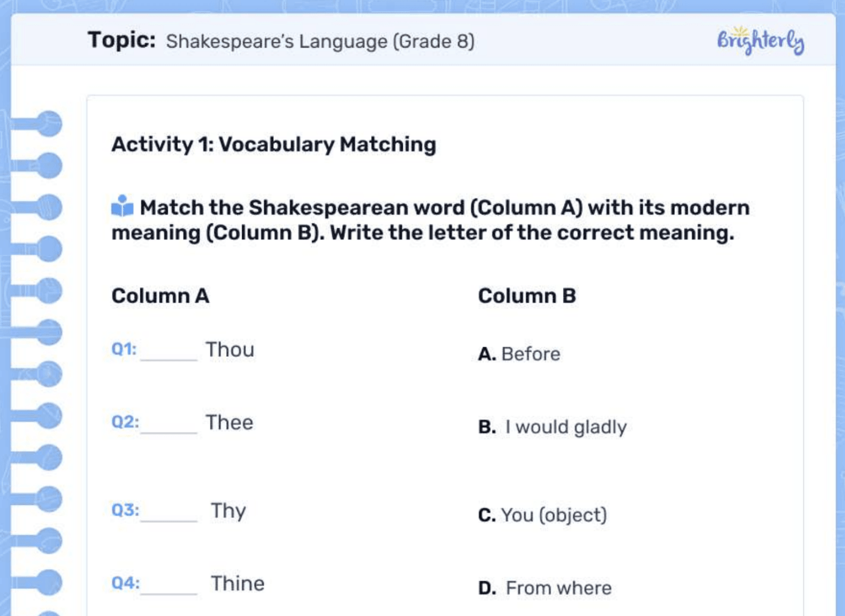Viewport: 845px width, 616px height.
Task: Click the Column A heading
Action: pos(160,296)
